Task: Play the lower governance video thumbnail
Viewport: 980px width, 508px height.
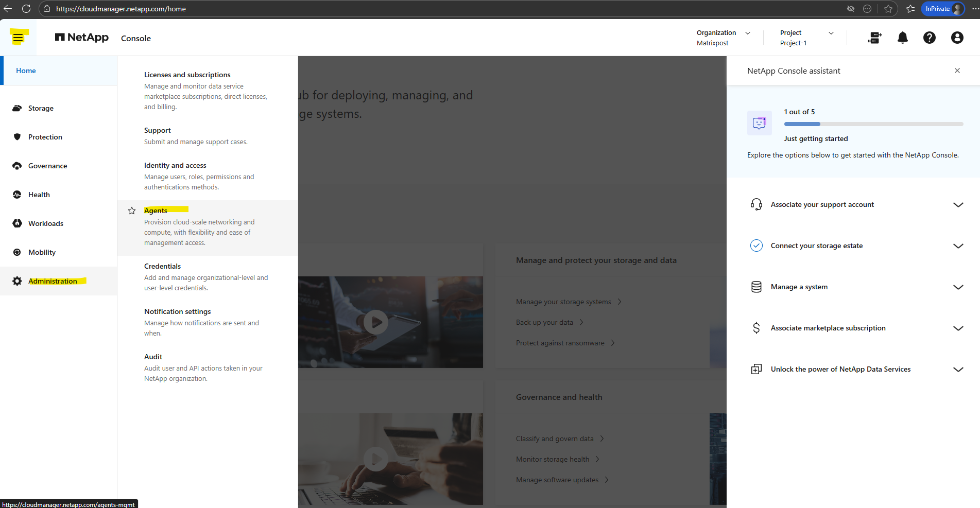Action: 376,459
